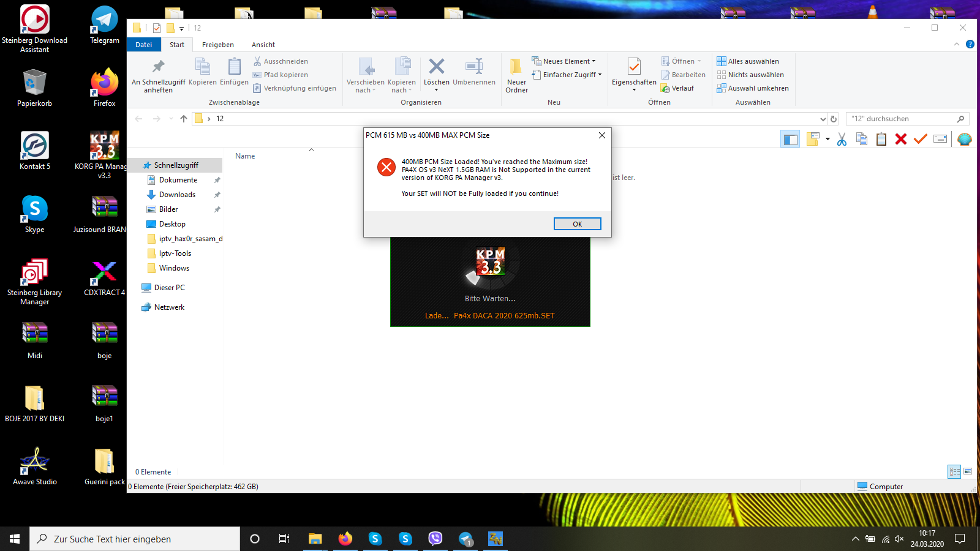The height and width of the screenshot is (551, 980).
Task: Open Firefox from the taskbar
Action: (345, 539)
